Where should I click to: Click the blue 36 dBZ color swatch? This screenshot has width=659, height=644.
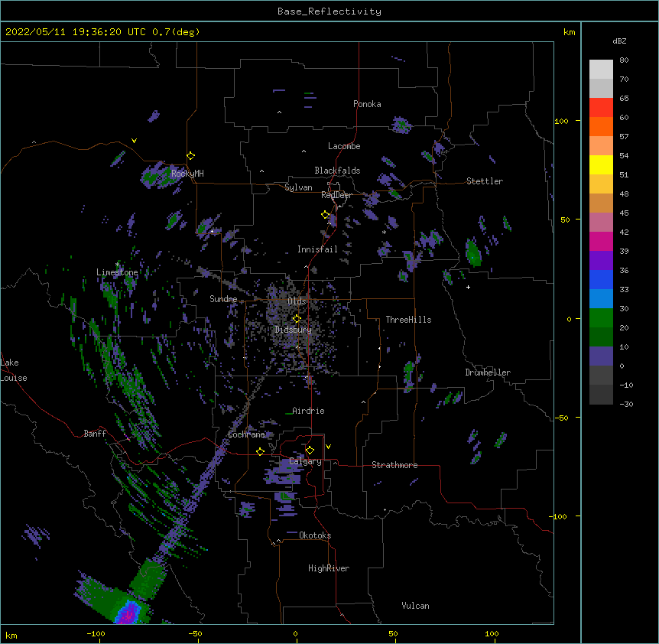601,279
